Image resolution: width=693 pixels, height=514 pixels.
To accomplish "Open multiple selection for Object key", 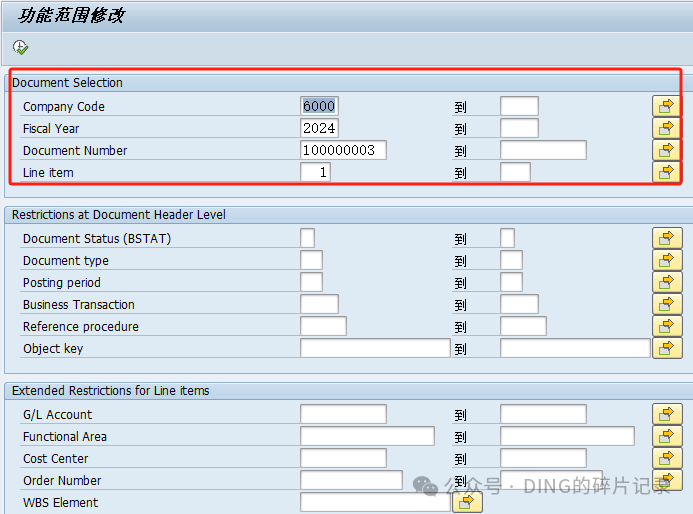I will pyautogui.click(x=667, y=348).
